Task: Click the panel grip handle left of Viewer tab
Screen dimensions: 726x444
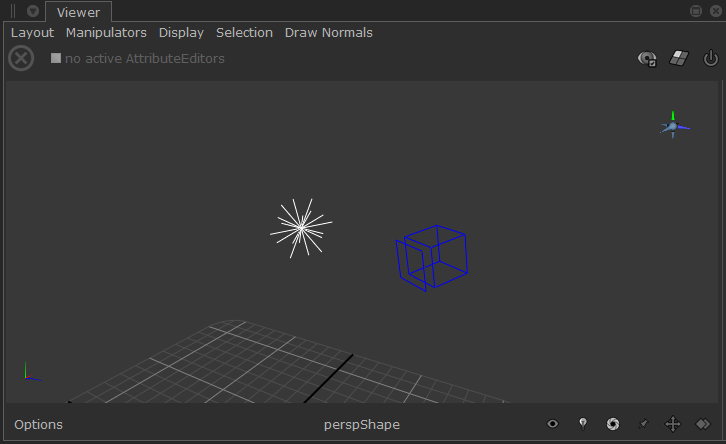Action: click(x=13, y=11)
